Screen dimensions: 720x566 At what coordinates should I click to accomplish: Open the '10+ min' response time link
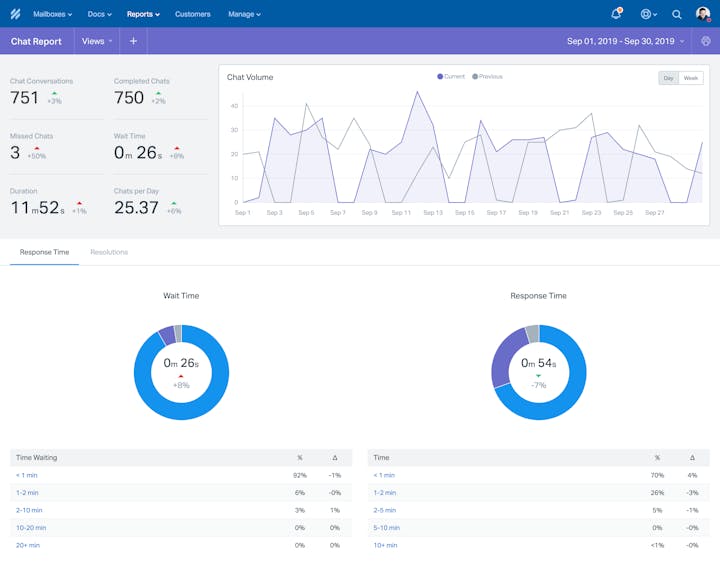[x=385, y=545]
